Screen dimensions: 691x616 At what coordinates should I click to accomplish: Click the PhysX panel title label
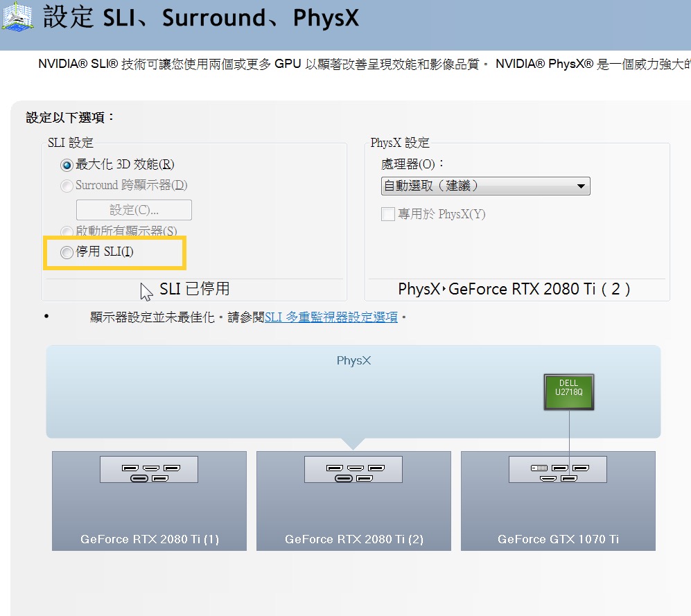pos(354,360)
